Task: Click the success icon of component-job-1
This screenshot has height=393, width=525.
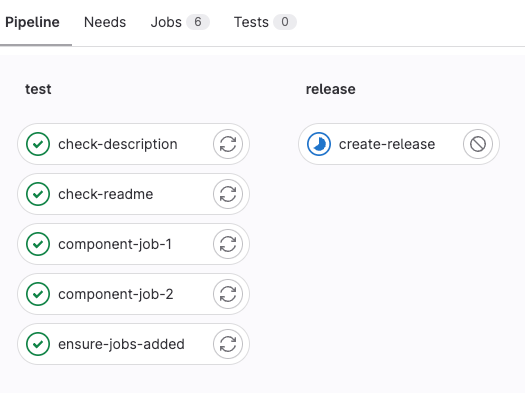Action: click(38, 244)
